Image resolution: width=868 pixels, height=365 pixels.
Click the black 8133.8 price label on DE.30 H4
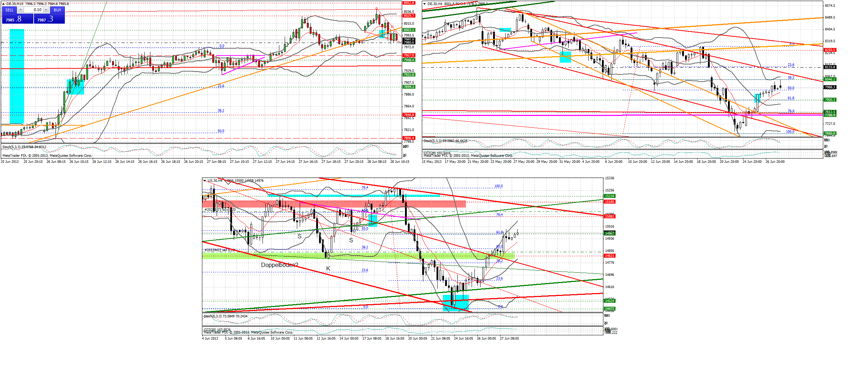pos(830,67)
